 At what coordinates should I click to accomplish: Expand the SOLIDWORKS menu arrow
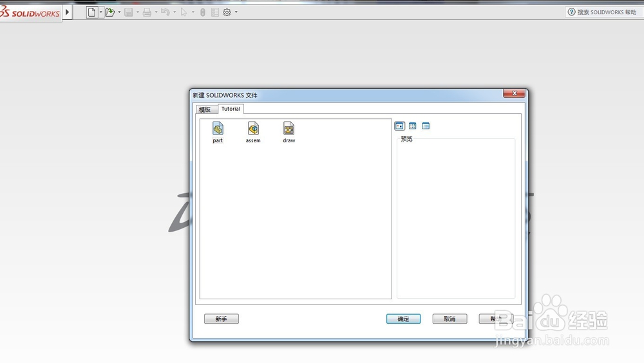[x=68, y=12]
